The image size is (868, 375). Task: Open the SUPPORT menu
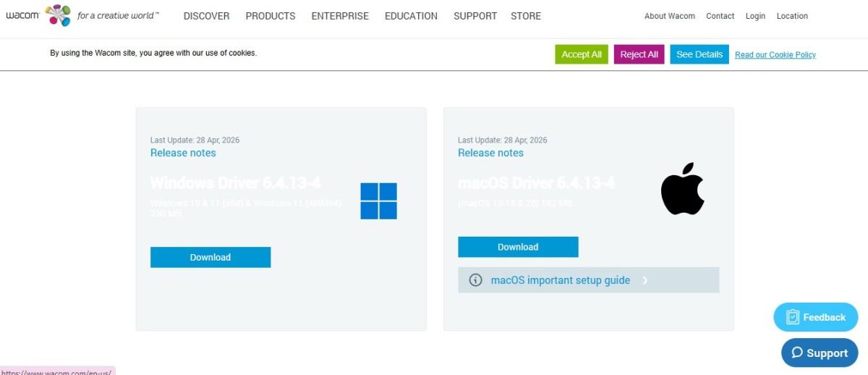pyautogui.click(x=475, y=16)
